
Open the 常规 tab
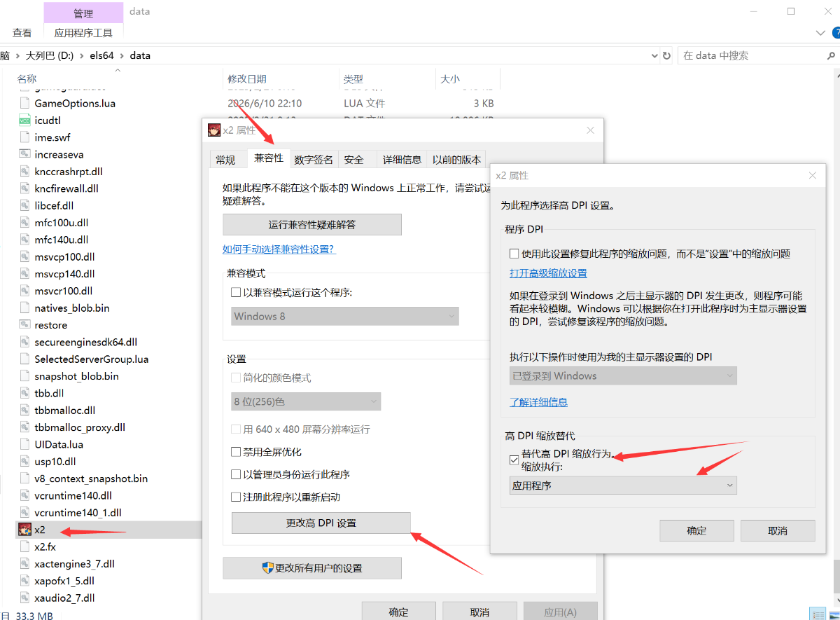tap(226, 160)
